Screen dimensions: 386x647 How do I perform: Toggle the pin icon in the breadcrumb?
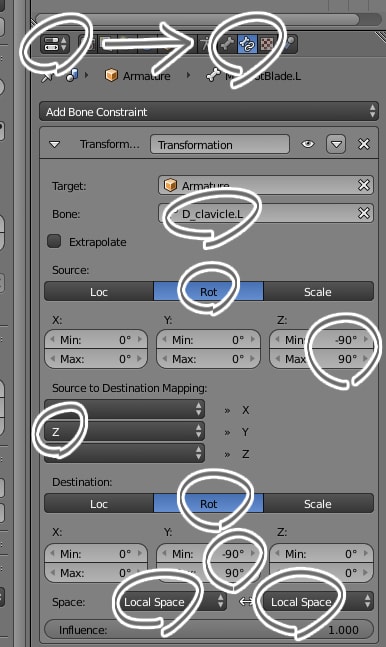47,77
